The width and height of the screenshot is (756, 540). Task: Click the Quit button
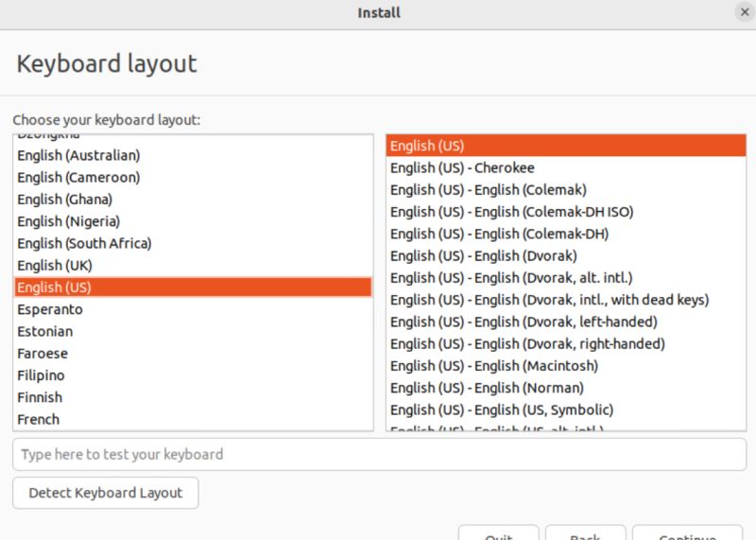click(499, 532)
